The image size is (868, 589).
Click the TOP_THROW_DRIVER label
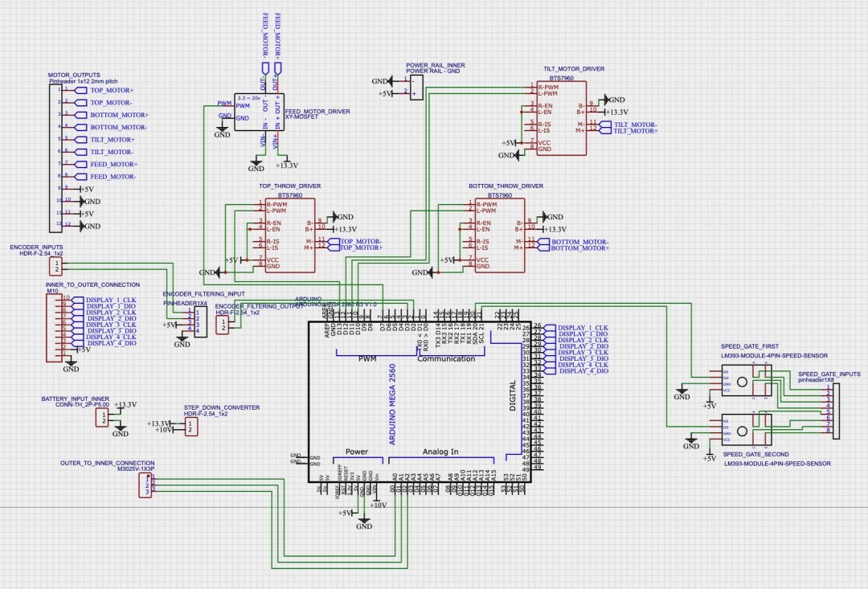click(x=290, y=186)
